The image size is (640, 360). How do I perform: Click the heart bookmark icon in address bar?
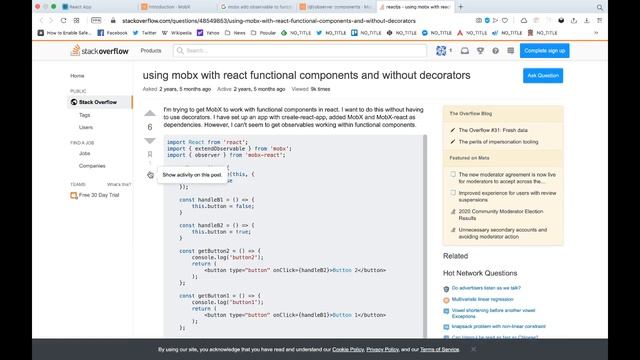pos(505,20)
